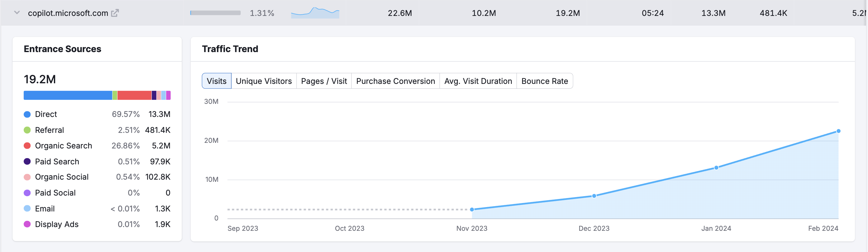Open the Pages / Visit tab
The image size is (868, 252).
tap(323, 81)
